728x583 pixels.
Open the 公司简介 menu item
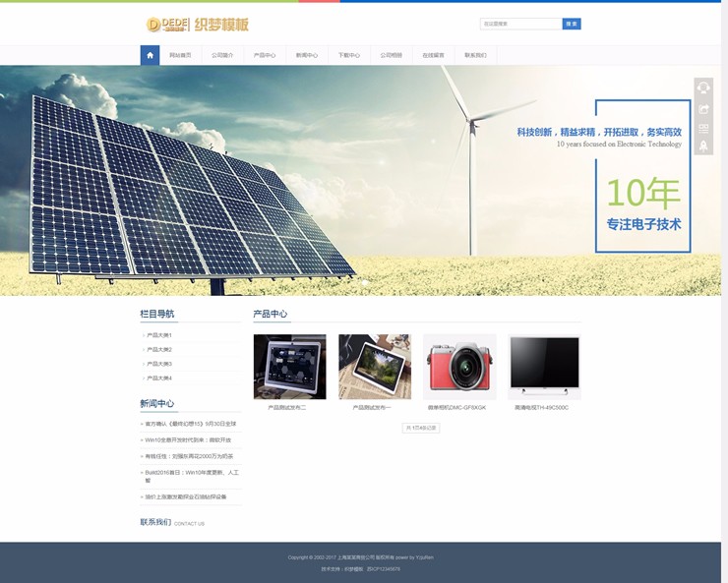pyautogui.click(x=222, y=55)
